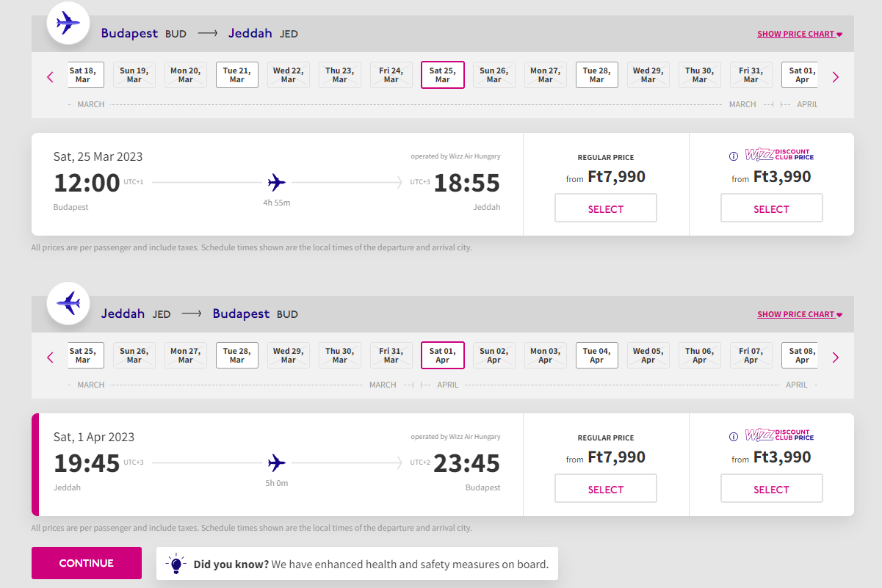Viewport: 882px width, 588px height.
Task: Select outbound Wizz Discount Club price Ft3,990
Action: [x=772, y=208]
